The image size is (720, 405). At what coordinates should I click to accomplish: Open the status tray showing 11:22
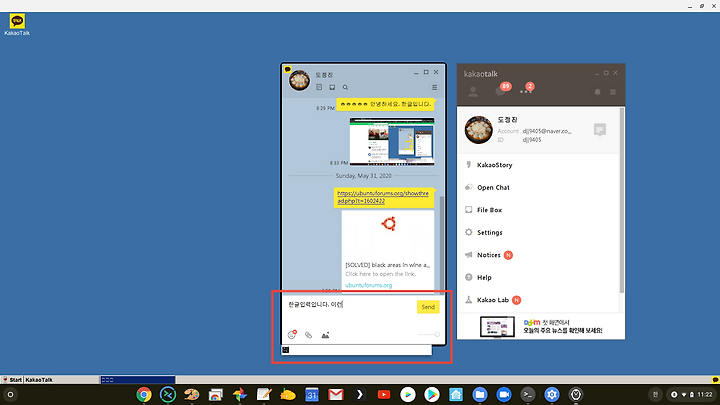692,394
